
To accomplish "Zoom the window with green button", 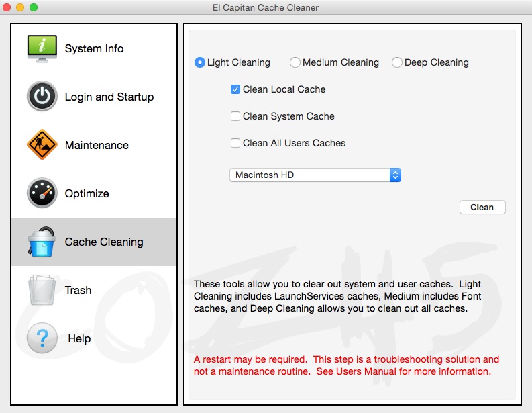I will click(x=34, y=7).
